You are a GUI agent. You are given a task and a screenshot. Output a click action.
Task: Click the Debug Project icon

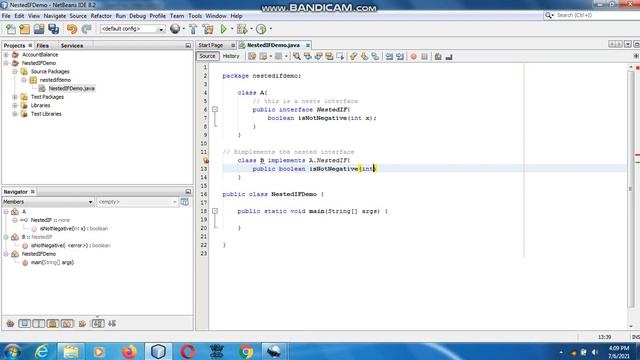coord(242,29)
